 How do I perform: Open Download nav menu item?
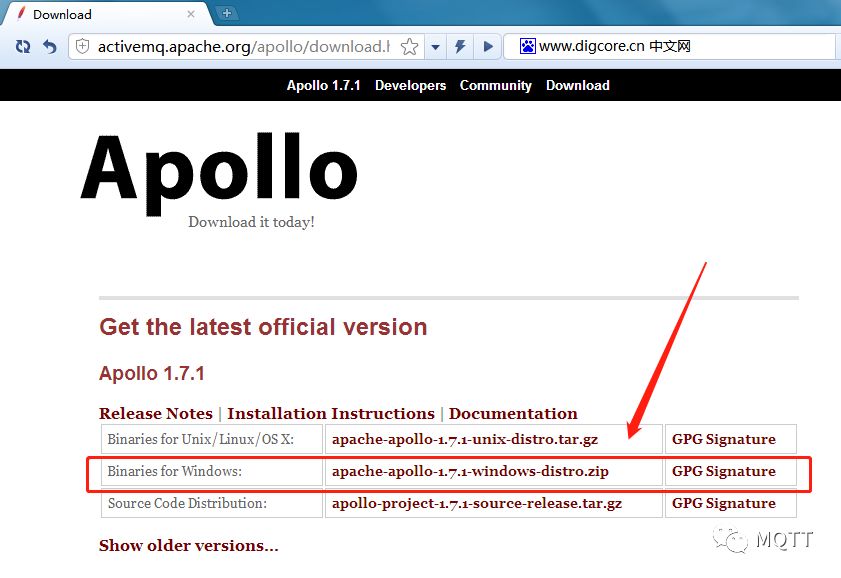(578, 85)
